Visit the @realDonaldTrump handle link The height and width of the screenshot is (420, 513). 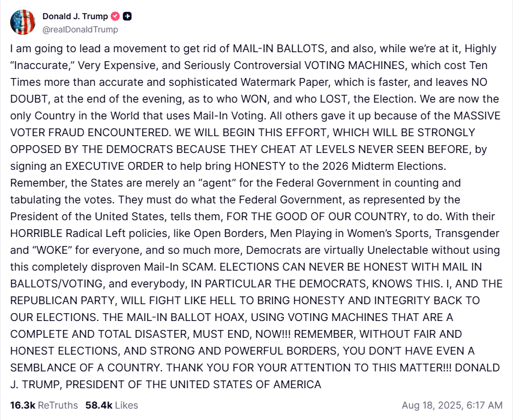click(x=80, y=29)
